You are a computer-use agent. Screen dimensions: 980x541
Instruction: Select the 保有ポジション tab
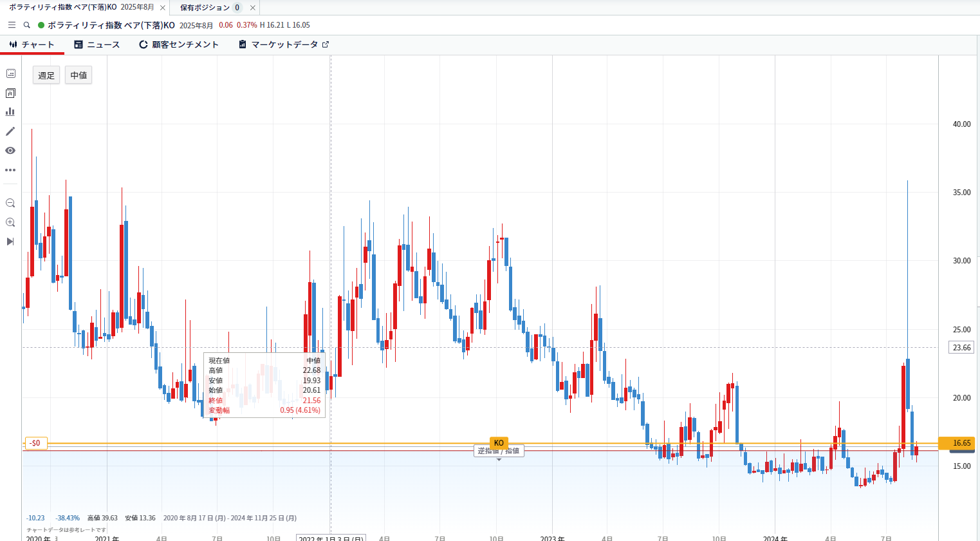pyautogui.click(x=205, y=8)
